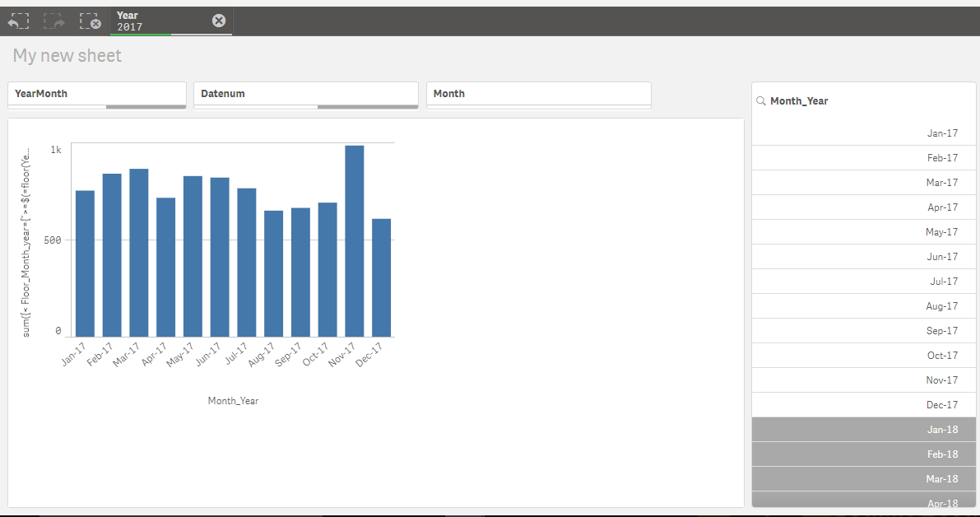The width and height of the screenshot is (980, 517).
Task: Click the Aug-17 bar in chart
Action: (x=273, y=274)
